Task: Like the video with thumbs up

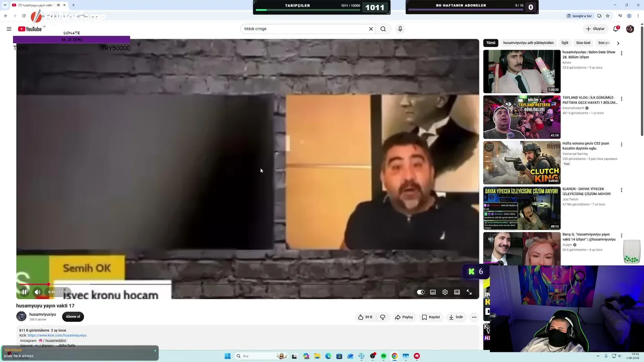Action: coord(365,317)
